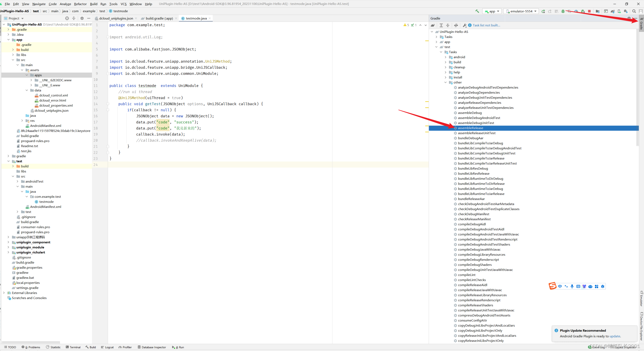Expand the uniplugin_component module
The image size is (644, 351).
point(9,242)
